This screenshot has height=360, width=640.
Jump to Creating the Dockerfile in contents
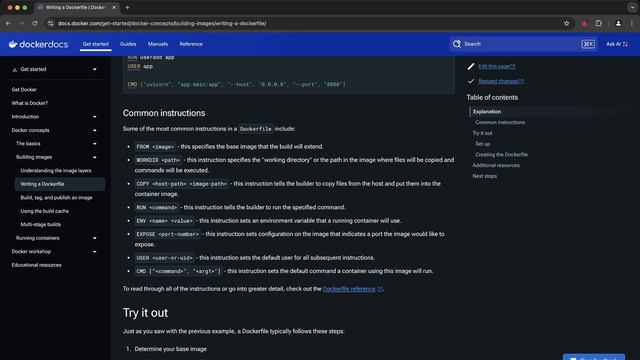point(501,155)
